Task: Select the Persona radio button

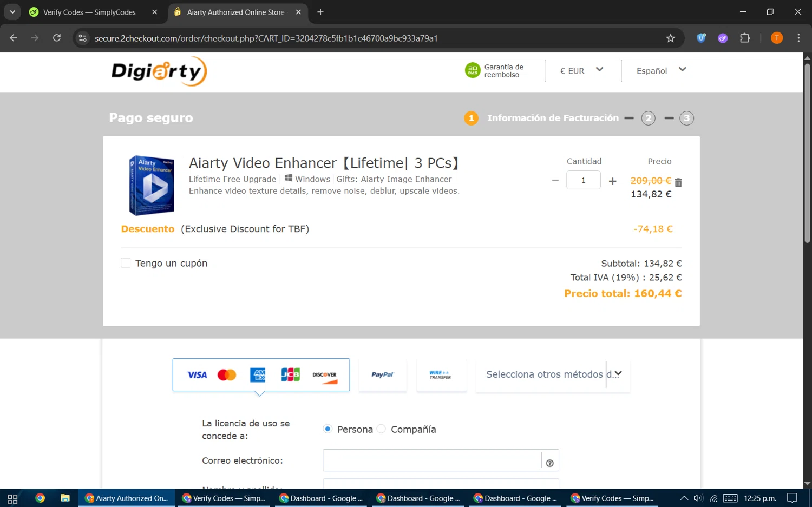Action: (x=328, y=429)
